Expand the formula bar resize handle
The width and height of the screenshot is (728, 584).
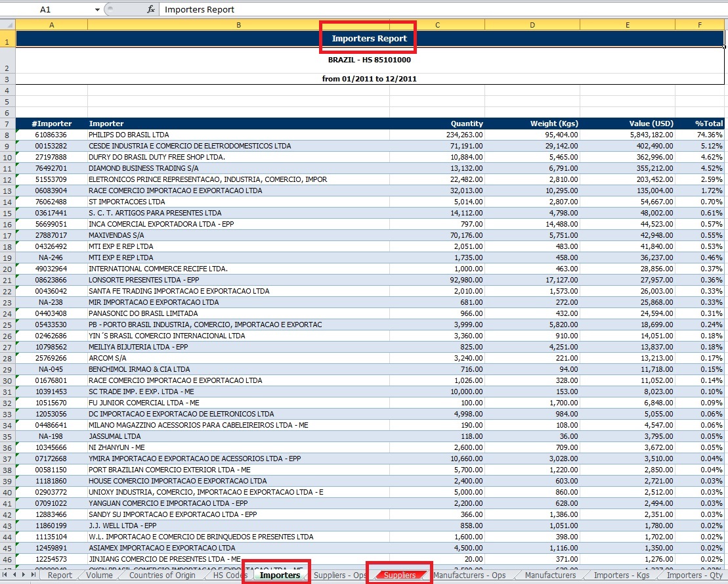pyautogui.click(x=110, y=9)
